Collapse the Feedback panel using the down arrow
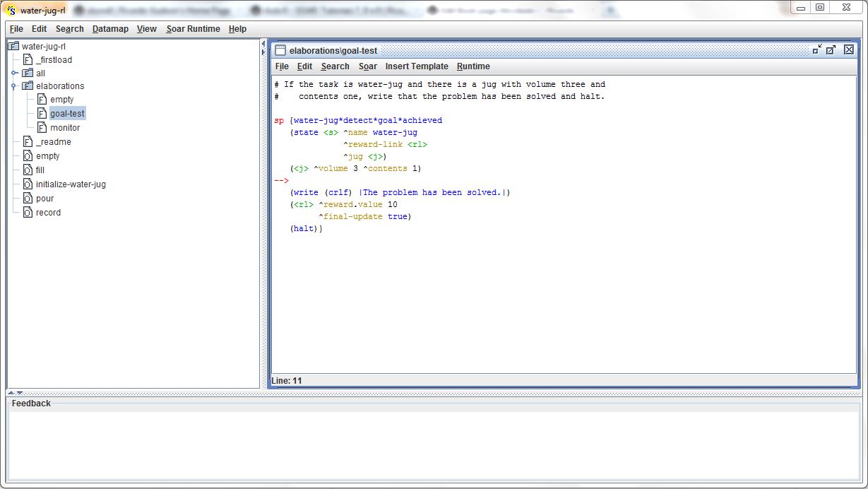The height and width of the screenshot is (489, 868). [20, 393]
